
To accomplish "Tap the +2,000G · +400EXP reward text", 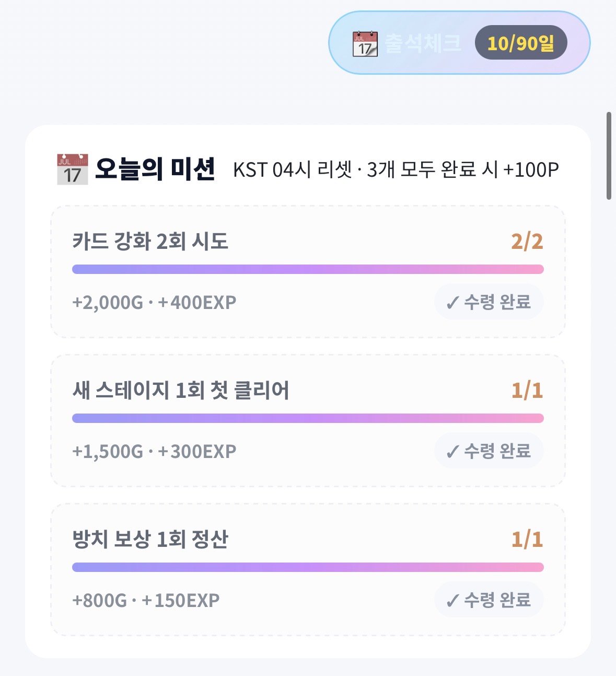I will 154,302.
